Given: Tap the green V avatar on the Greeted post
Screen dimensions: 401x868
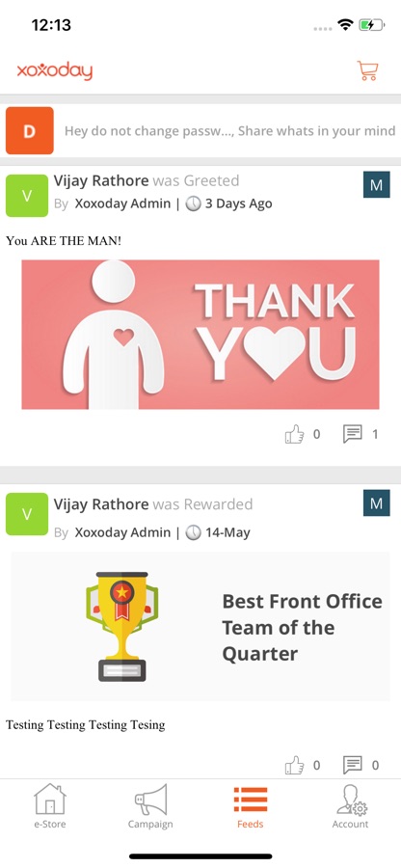Looking at the screenshot, I should [x=27, y=196].
